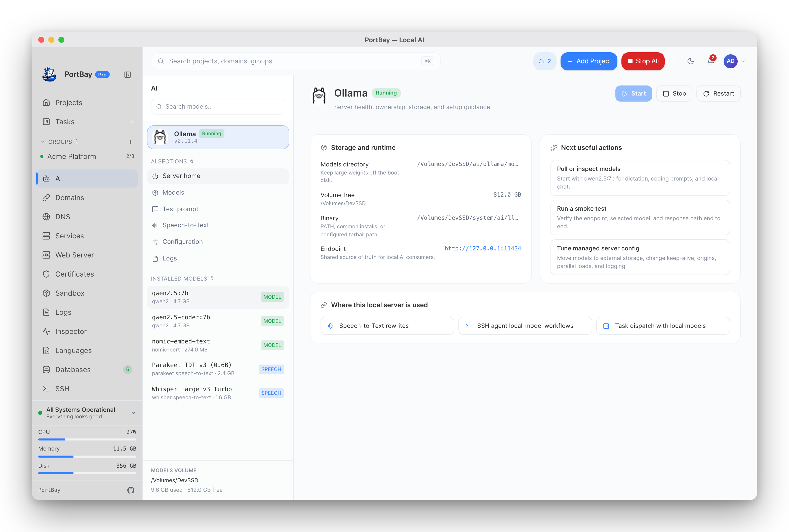Click the CPU usage bar
This screenshot has height=532, width=789.
coord(87,439)
